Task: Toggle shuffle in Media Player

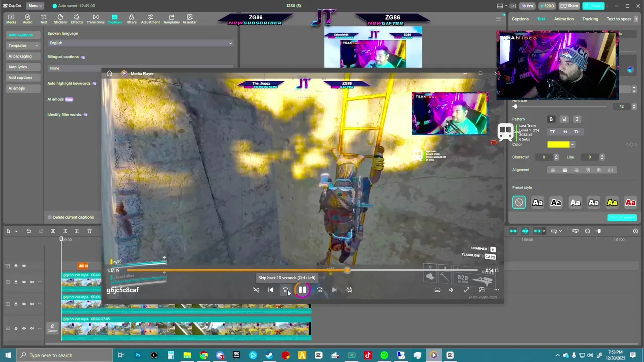Action: [x=256, y=290]
